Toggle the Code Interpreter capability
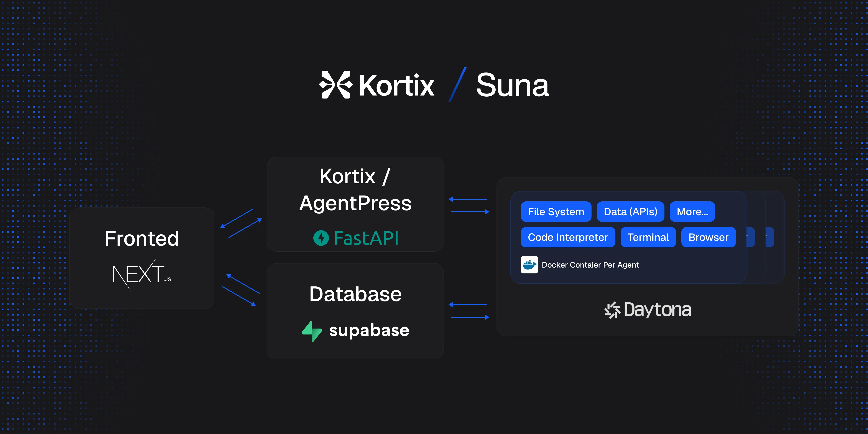The height and width of the screenshot is (434, 868). tap(568, 237)
